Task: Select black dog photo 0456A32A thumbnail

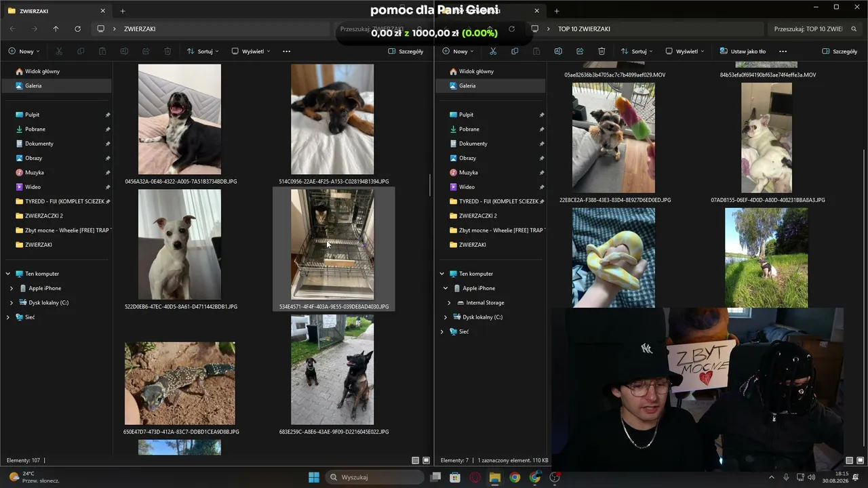Action: (x=180, y=119)
